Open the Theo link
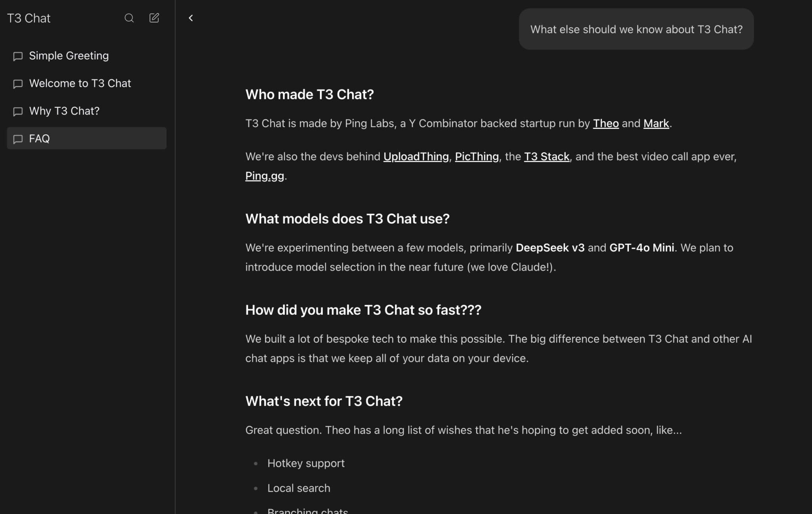This screenshot has width=812, height=514. pyautogui.click(x=605, y=123)
